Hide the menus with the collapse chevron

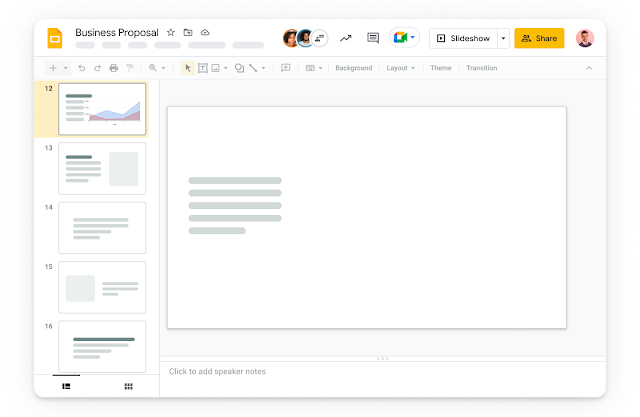(589, 68)
